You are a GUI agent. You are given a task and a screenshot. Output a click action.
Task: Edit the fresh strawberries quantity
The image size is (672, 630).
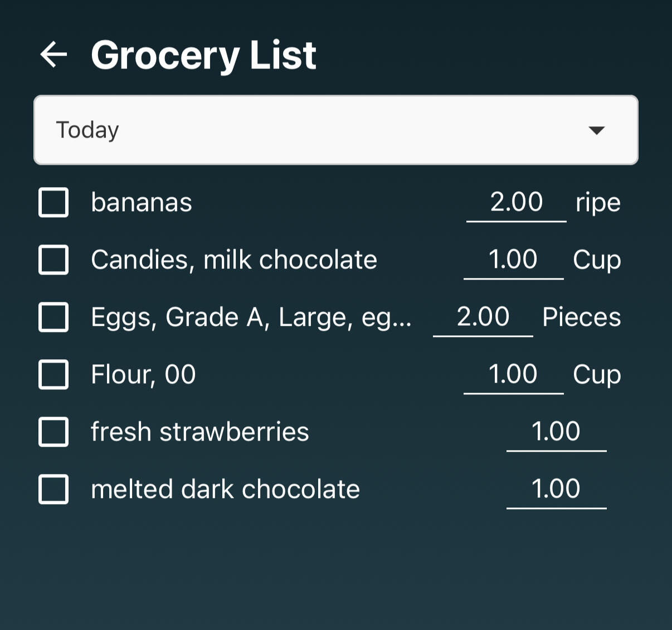point(556,432)
